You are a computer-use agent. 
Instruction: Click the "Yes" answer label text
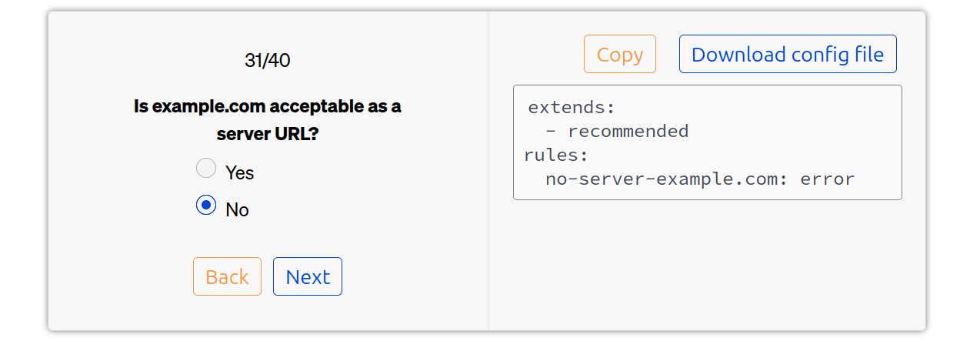click(239, 173)
